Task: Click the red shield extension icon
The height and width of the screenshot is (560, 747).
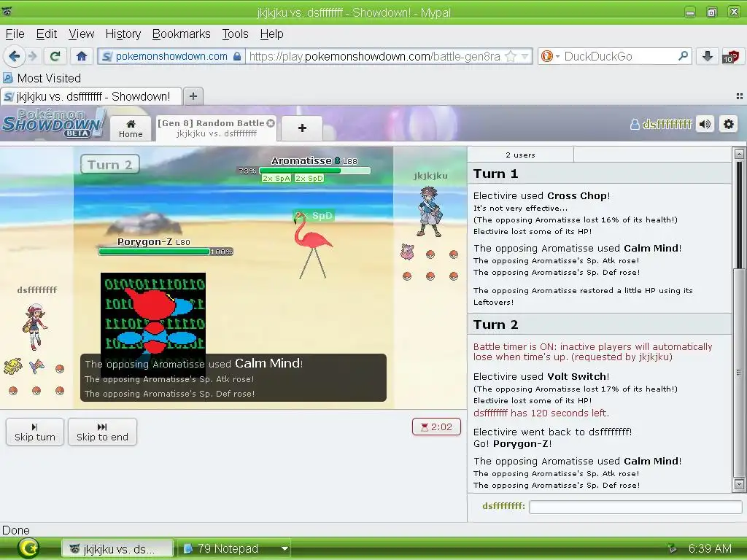Action: (730, 56)
